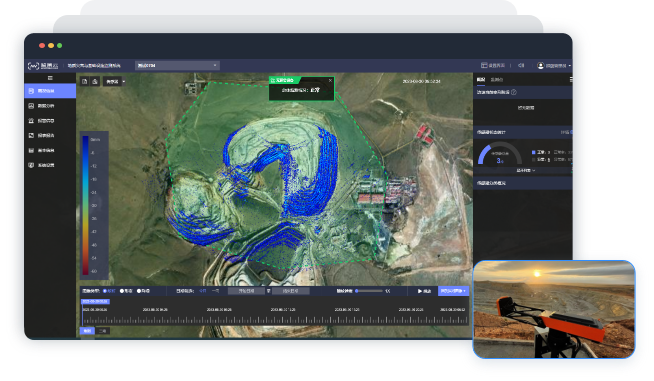
Task: Click the document export icon on map toolbar
Action: (85, 81)
